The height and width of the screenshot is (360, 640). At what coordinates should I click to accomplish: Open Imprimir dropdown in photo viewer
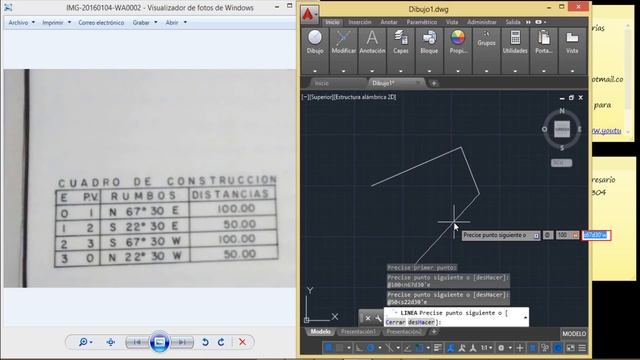tap(56, 22)
